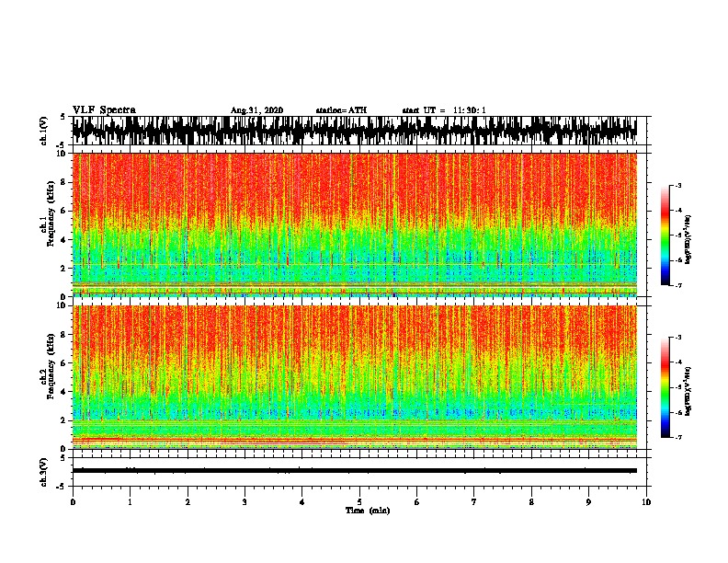Click the "station=ATH" header label
This screenshot has height=563, width=728.
pos(341,110)
